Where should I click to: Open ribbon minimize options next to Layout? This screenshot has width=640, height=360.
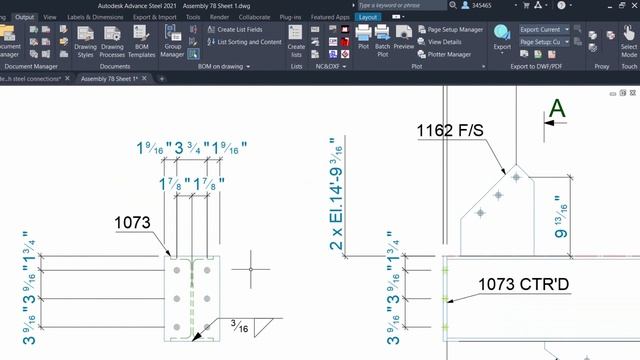(398, 17)
